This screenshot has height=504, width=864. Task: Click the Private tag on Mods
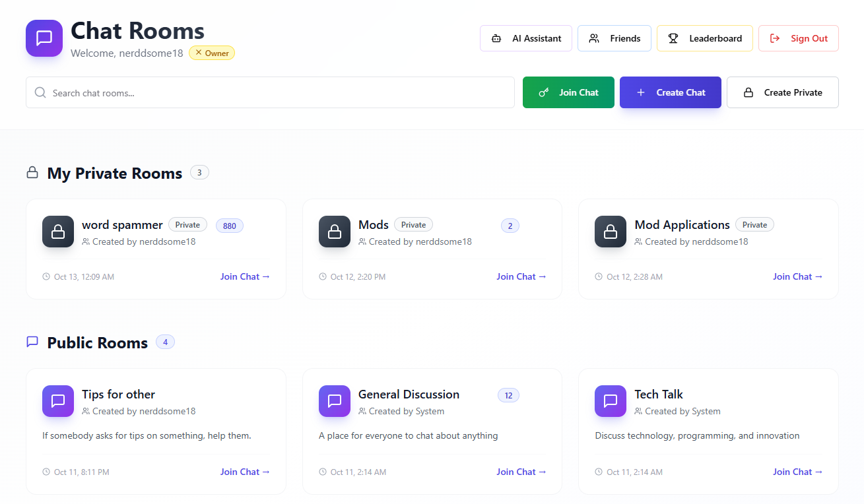click(x=413, y=225)
